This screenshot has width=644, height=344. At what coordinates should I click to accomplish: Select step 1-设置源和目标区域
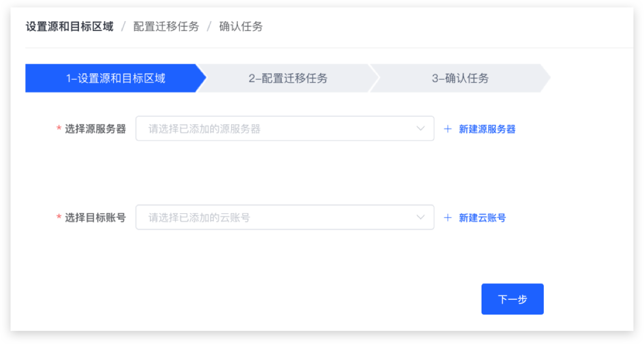click(115, 78)
